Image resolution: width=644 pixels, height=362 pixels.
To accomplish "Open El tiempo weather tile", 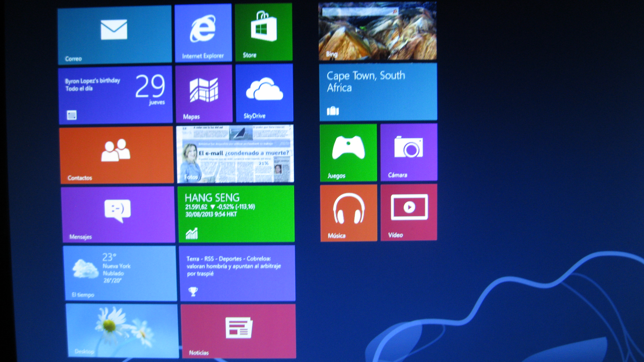I will (120, 273).
